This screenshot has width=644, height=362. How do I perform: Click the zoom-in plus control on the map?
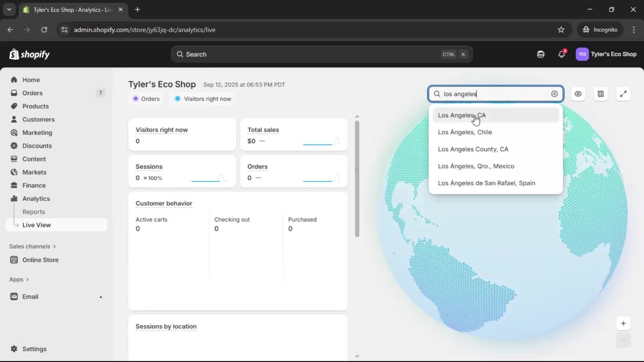pos(624,323)
